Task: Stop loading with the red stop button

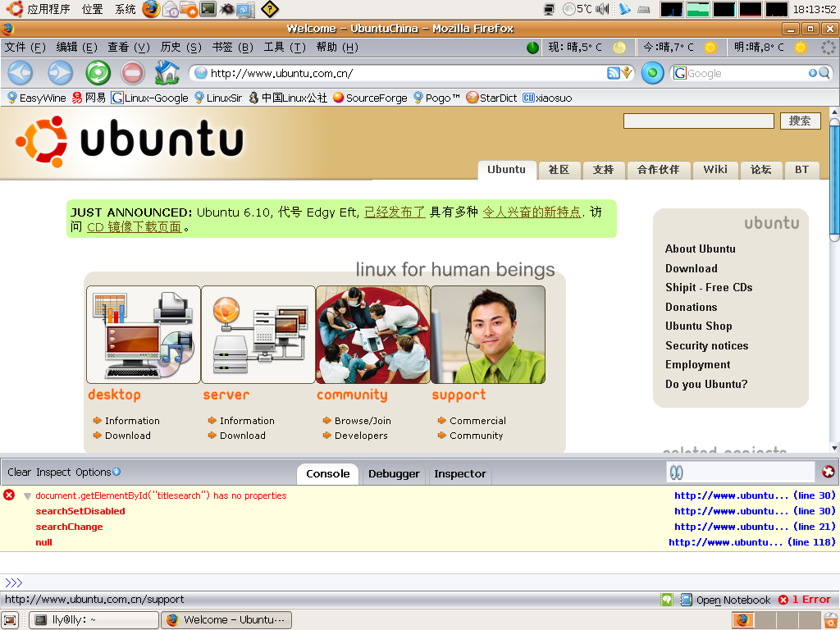Action: [132, 73]
